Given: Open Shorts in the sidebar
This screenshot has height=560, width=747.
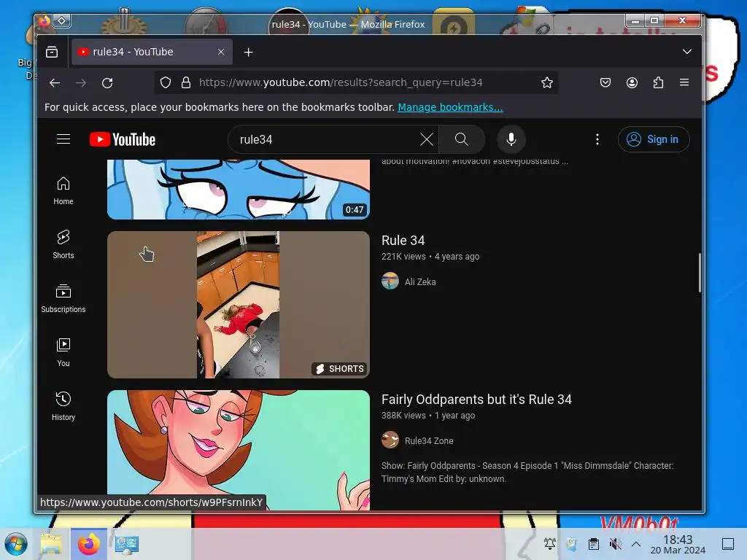Looking at the screenshot, I should pyautogui.click(x=63, y=245).
